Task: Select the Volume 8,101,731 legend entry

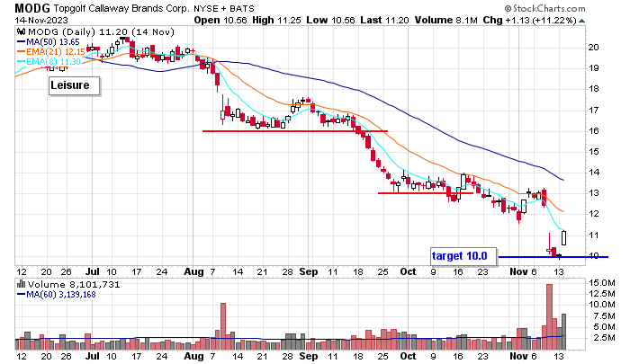Action: (x=74, y=285)
